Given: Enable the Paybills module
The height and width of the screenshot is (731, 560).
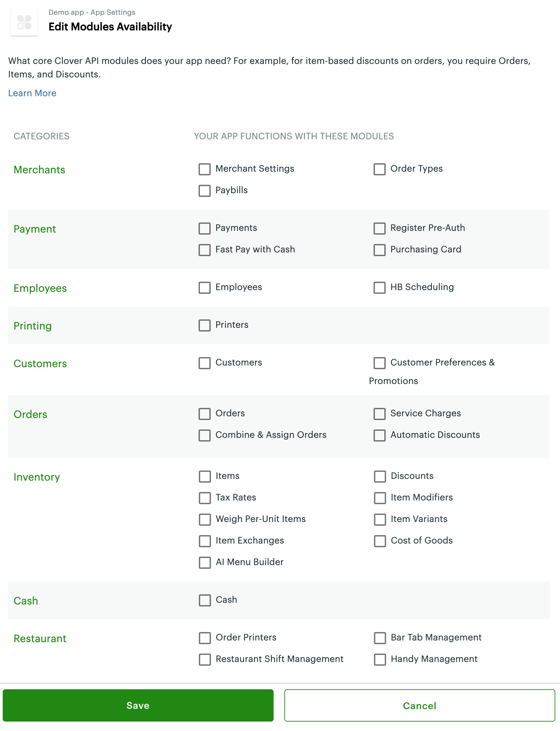Looking at the screenshot, I should (x=205, y=191).
